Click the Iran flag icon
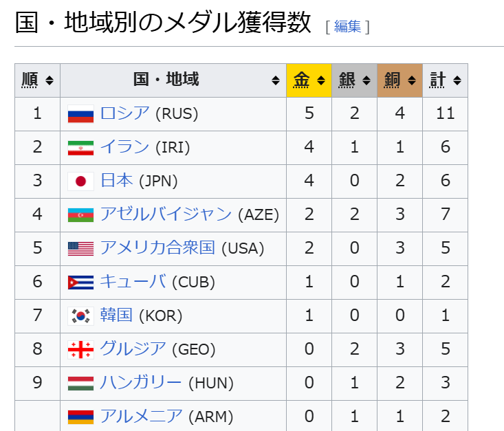504x431 pixels. pos(80,148)
